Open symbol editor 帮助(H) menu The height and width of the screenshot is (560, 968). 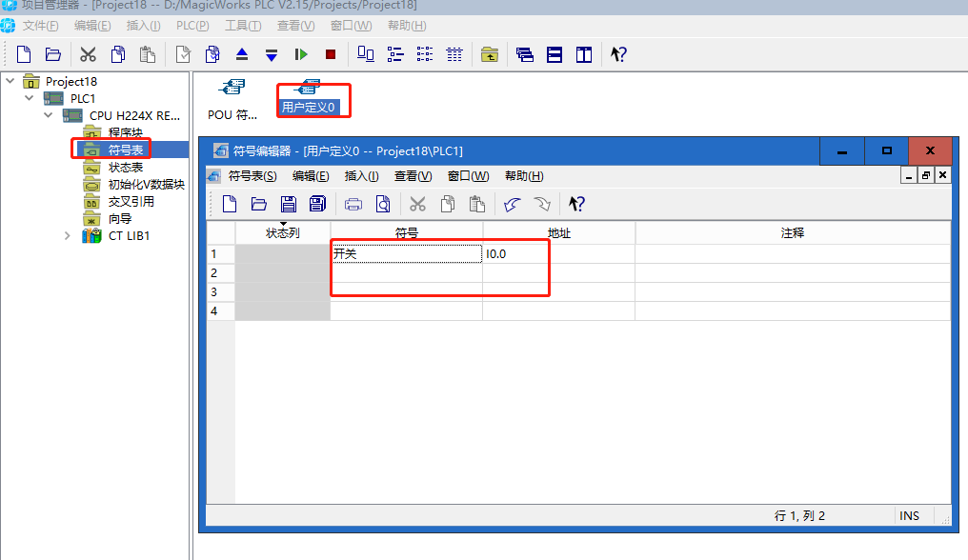524,176
